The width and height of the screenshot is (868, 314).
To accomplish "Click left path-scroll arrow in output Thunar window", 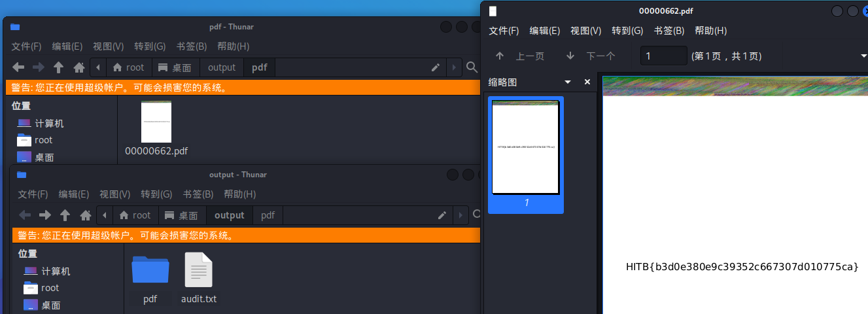I will point(105,215).
